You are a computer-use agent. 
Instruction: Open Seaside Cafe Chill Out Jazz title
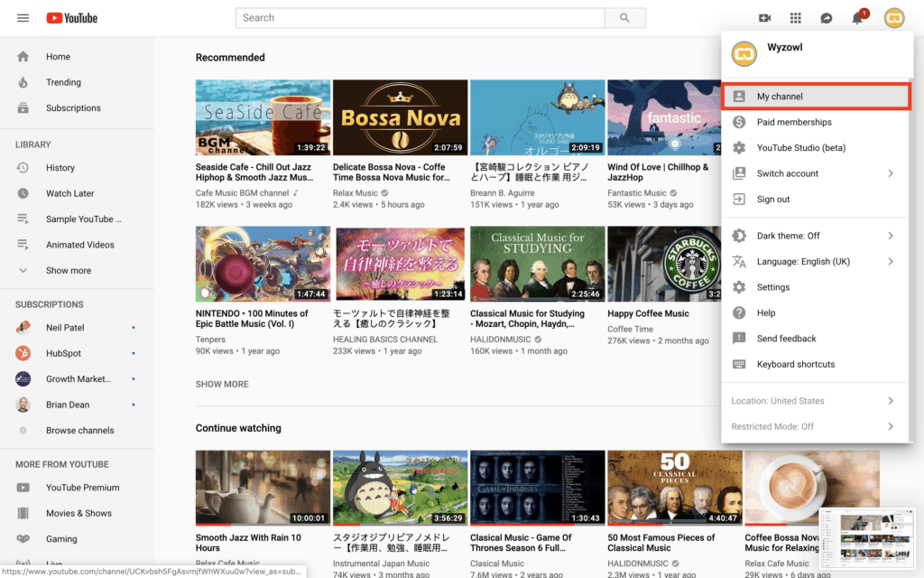(x=254, y=172)
